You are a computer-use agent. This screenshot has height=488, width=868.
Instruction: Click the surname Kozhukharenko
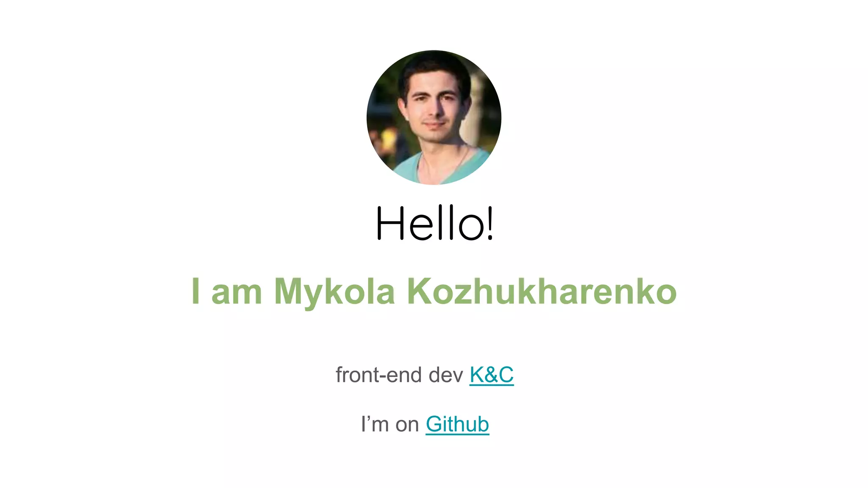pos(542,291)
